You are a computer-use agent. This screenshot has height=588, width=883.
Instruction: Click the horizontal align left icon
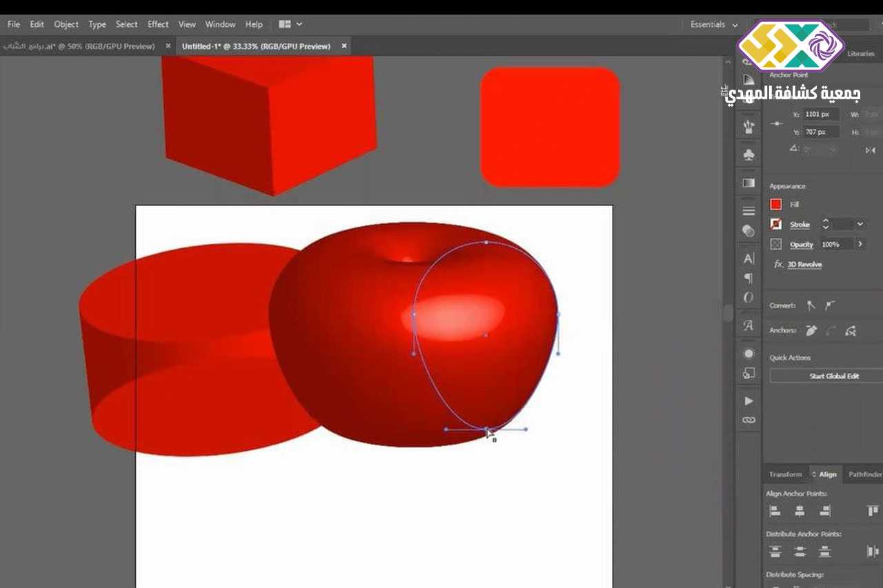(x=775, y=511)
